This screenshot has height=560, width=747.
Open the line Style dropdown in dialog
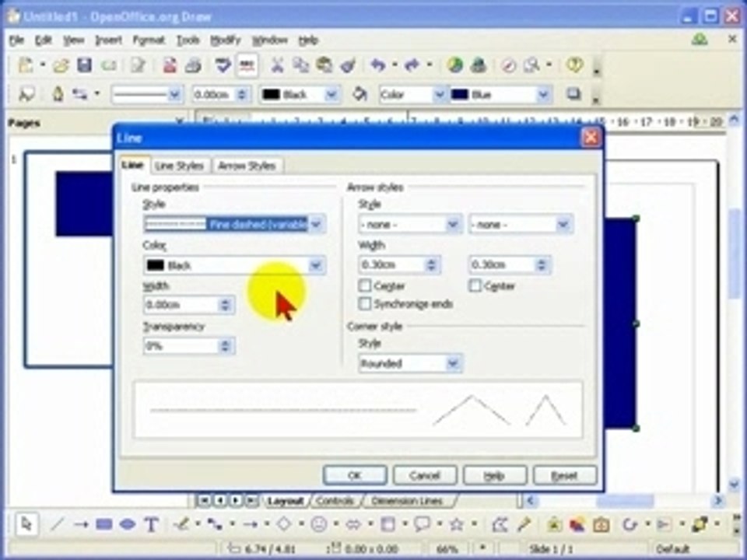point(317,224)
